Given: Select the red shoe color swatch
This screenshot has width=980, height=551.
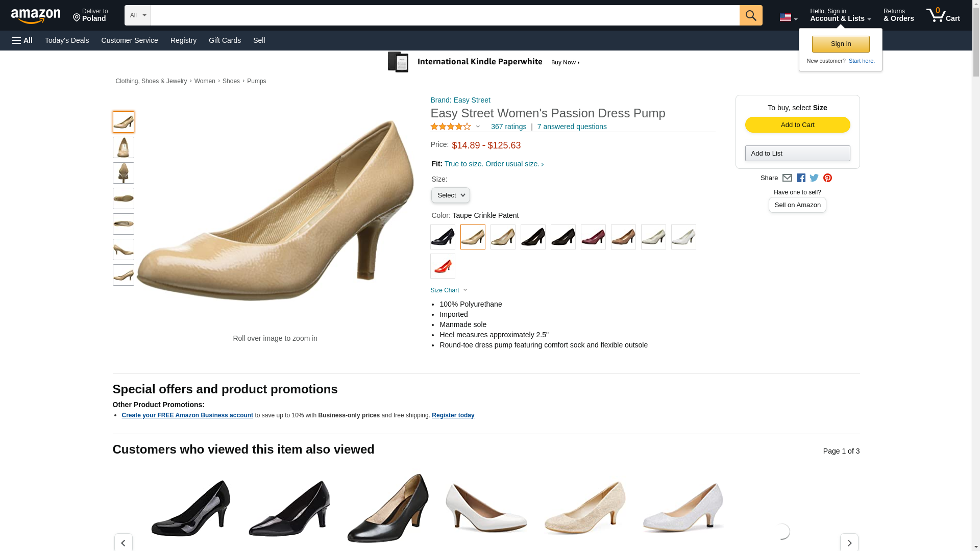Looking at the screenshot, I should tap(443, 266).
